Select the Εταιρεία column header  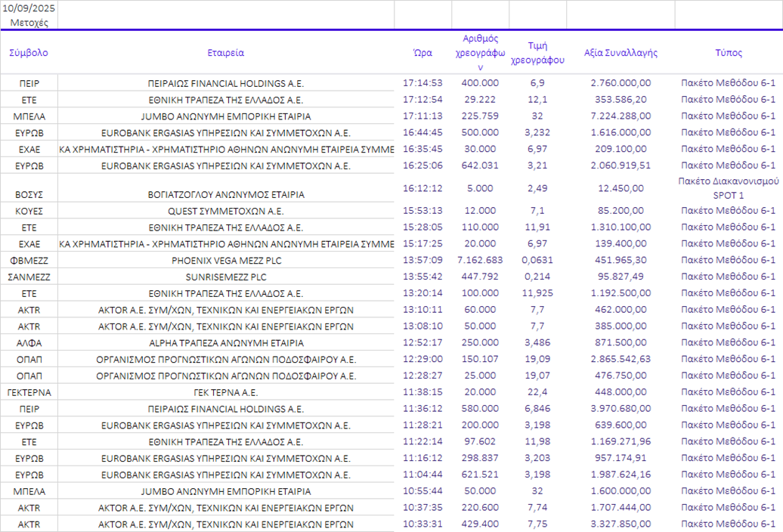225,53
